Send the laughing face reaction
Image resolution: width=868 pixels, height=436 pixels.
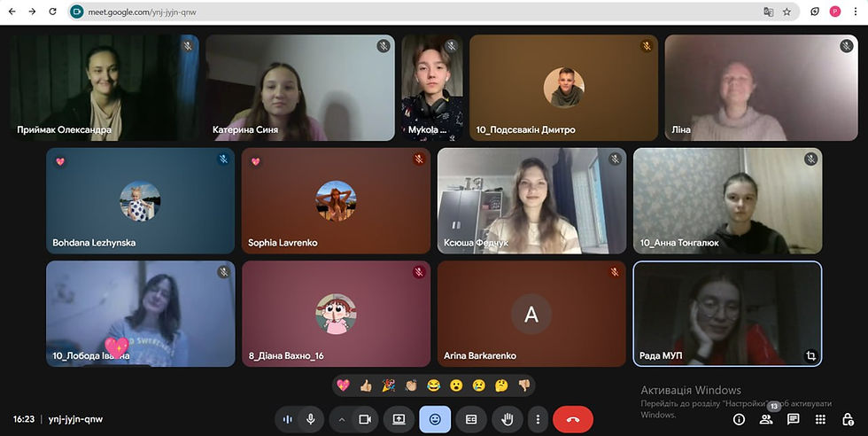coord(433,385)
